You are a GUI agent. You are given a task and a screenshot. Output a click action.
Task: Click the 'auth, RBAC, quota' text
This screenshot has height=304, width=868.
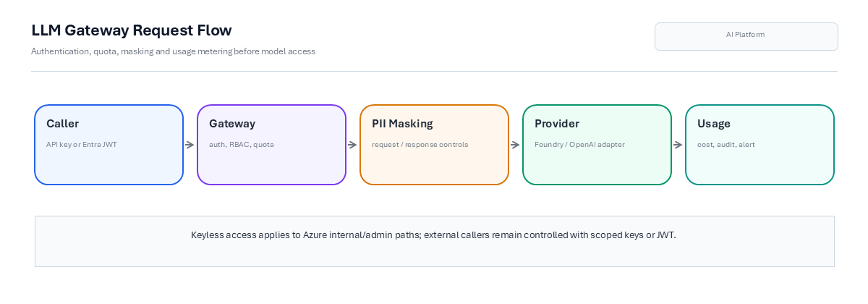(242, 144)
